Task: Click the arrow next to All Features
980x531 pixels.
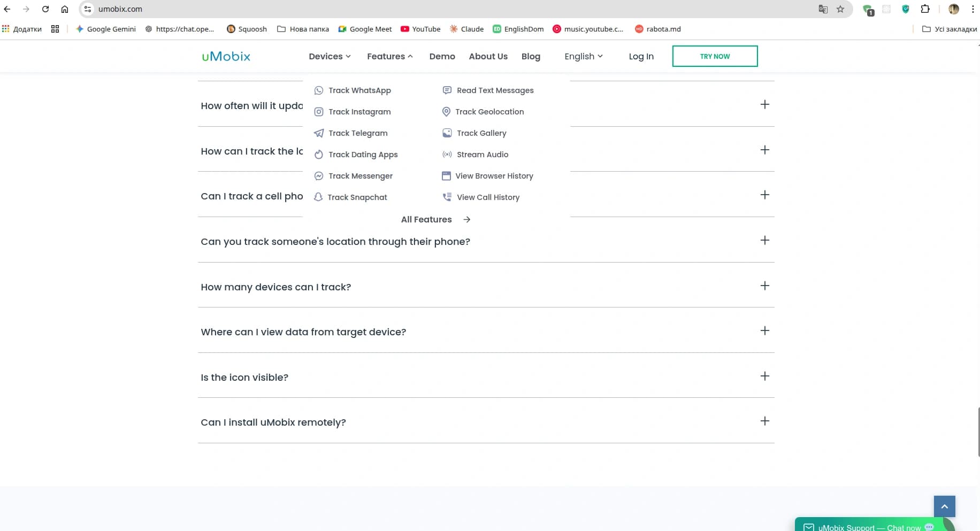Action: coord(467,220)
